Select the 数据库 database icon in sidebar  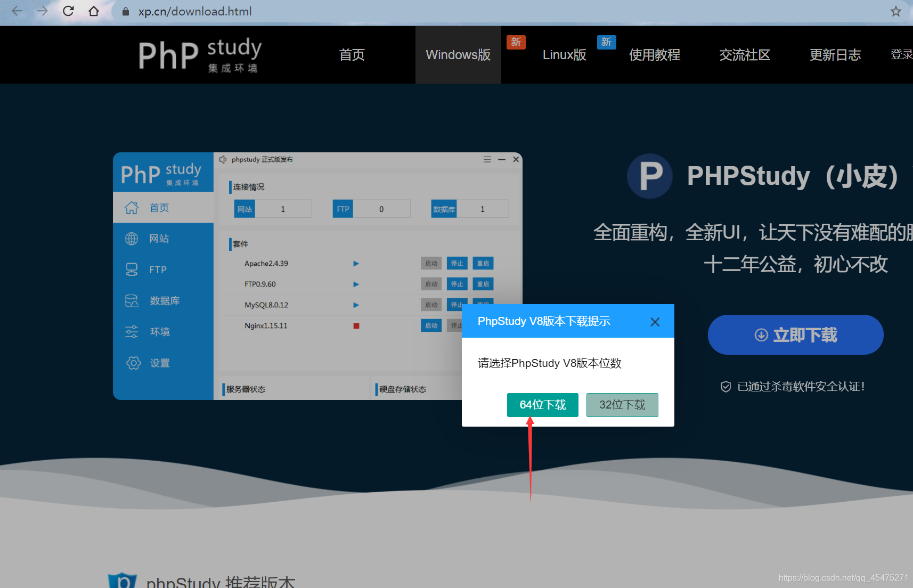(132, 300)
